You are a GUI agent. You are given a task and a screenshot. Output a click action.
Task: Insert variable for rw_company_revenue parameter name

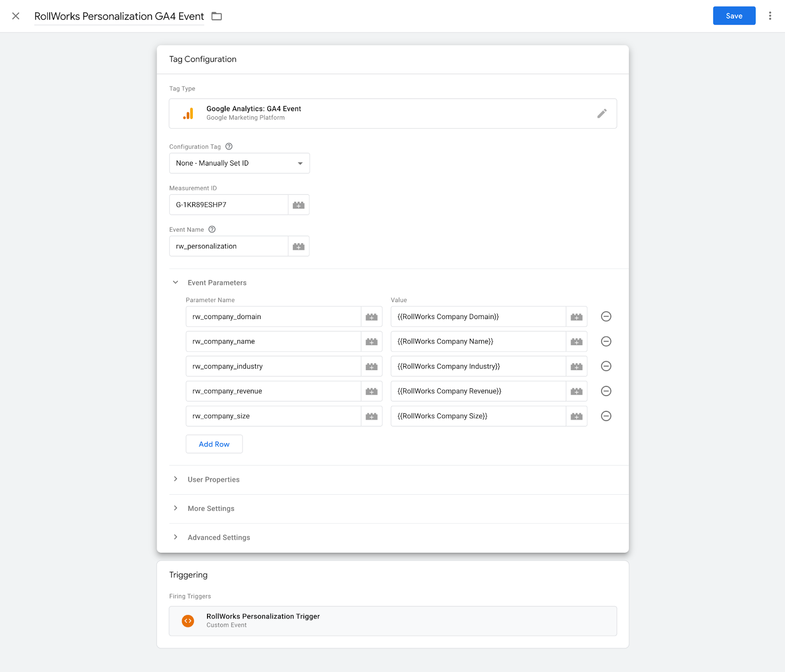click(372, 391)
